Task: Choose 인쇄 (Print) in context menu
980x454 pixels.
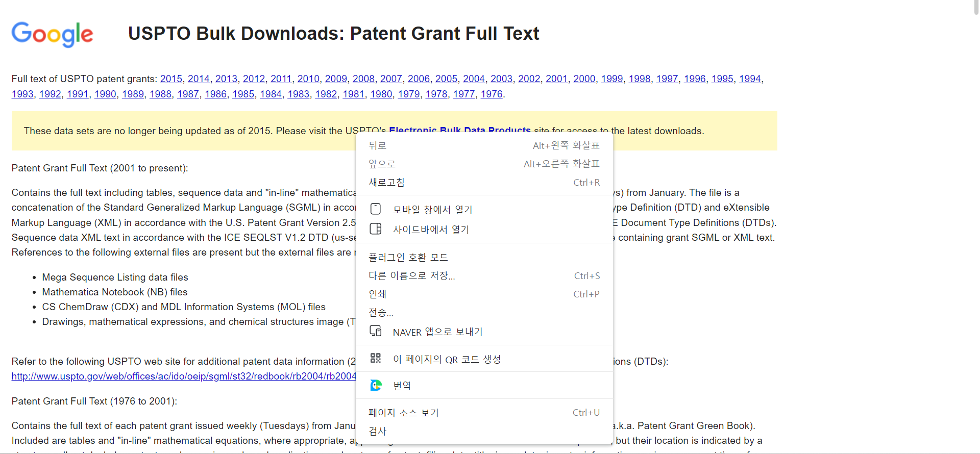Action: point(484,294)
